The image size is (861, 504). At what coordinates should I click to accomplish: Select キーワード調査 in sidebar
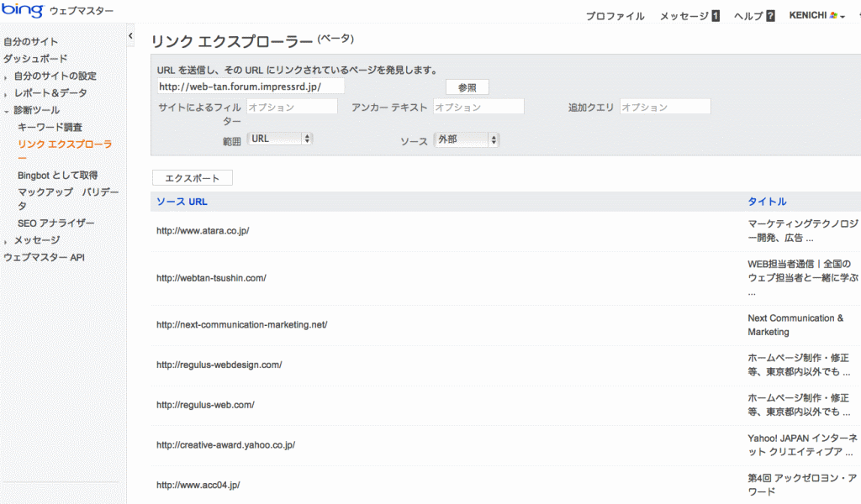[50, 128]
